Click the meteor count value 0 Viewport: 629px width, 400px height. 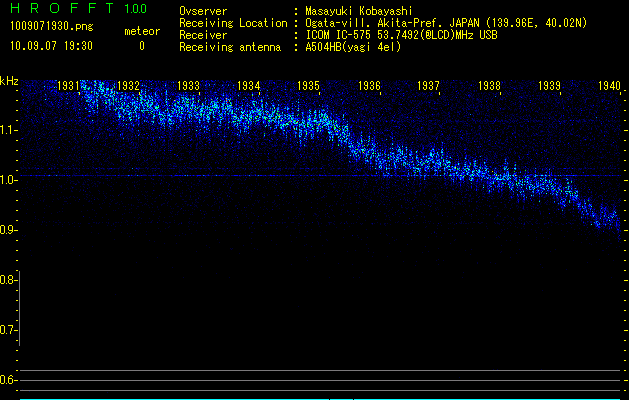click(x=141, y=46)
